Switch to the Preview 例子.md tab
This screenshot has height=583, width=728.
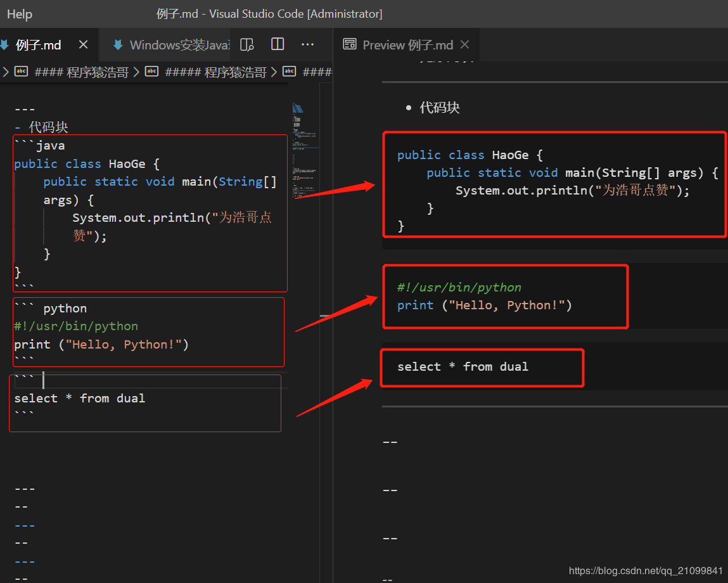pos(407,45)
